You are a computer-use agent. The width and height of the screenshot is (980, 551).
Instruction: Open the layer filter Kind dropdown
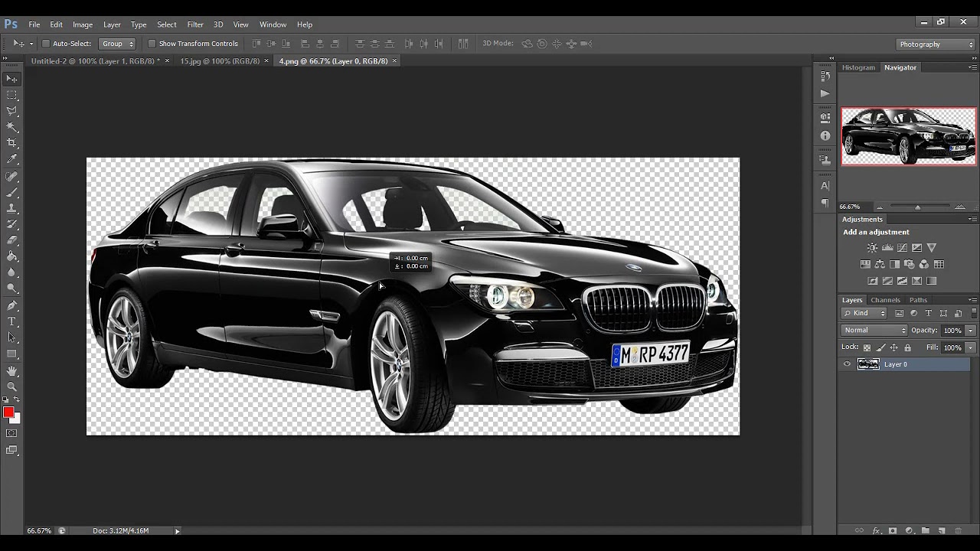click(864, 313)
